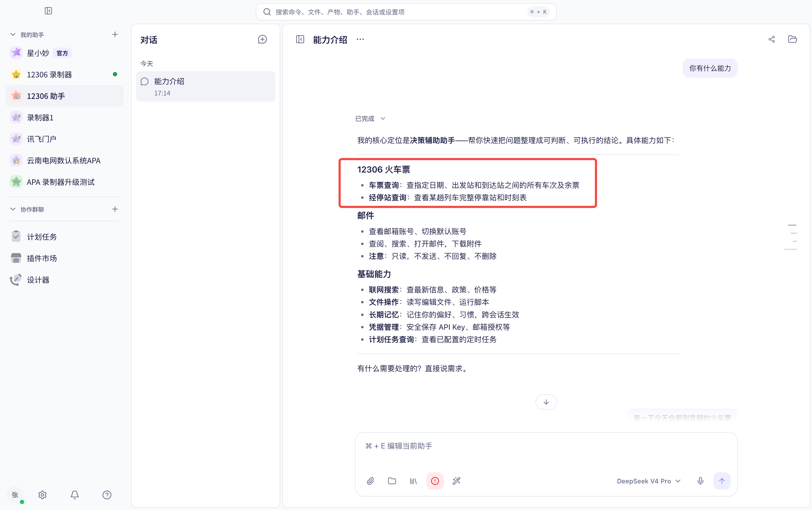Open 计划任务 in the sidebar
This screenshot has width=812, height=510.
click(64, 237)
